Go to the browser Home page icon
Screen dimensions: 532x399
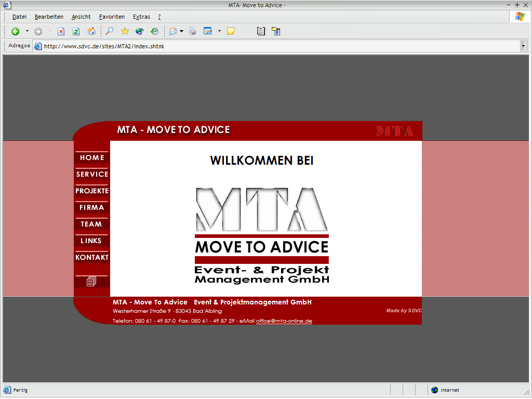[x=91, y=31]
